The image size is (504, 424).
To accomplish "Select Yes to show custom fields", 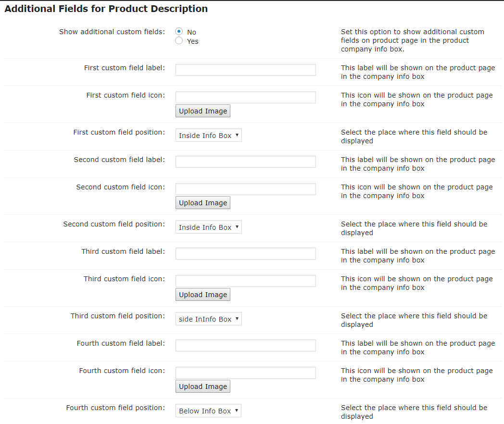I will point(179,41).
